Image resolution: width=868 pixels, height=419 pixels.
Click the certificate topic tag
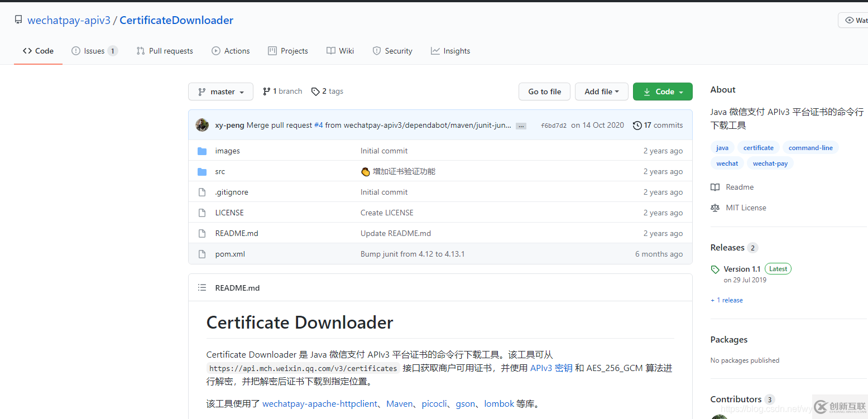(x=759, y=148)
